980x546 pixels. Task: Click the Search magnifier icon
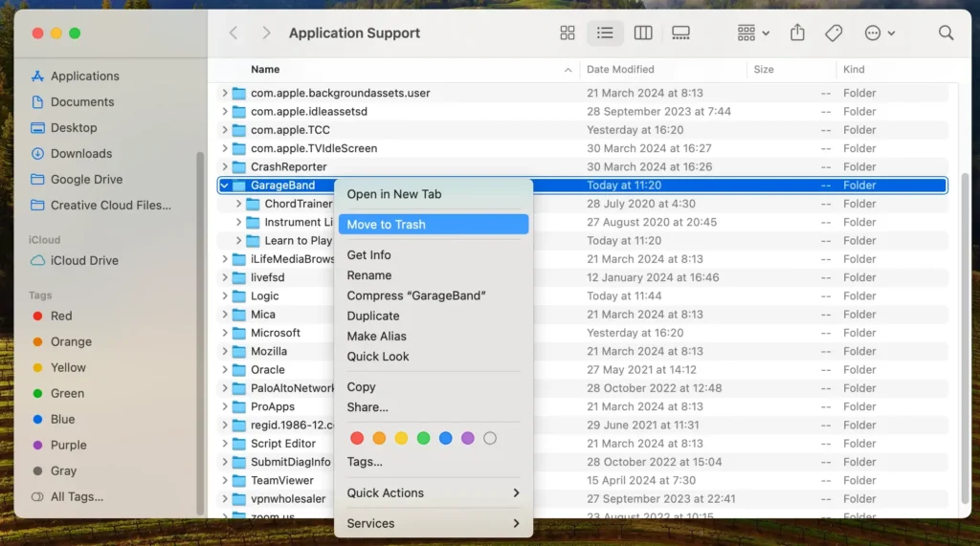tap(946, 33)
